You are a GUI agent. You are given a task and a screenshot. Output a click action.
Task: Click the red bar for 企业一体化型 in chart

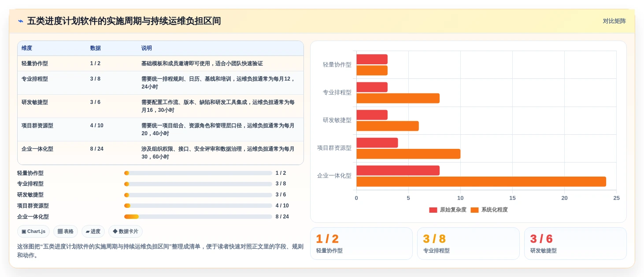point(398,170)
